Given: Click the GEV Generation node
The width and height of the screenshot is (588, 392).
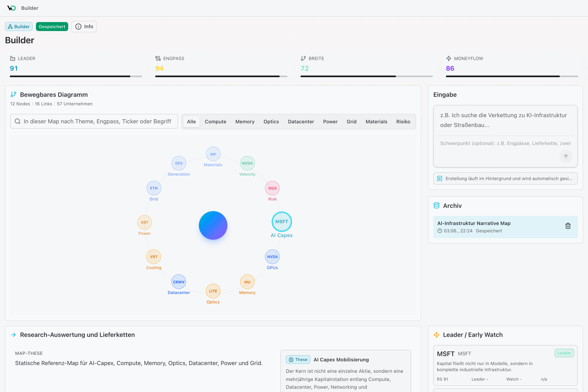Looking at the screenshot, I should click(x=179, y=163).
